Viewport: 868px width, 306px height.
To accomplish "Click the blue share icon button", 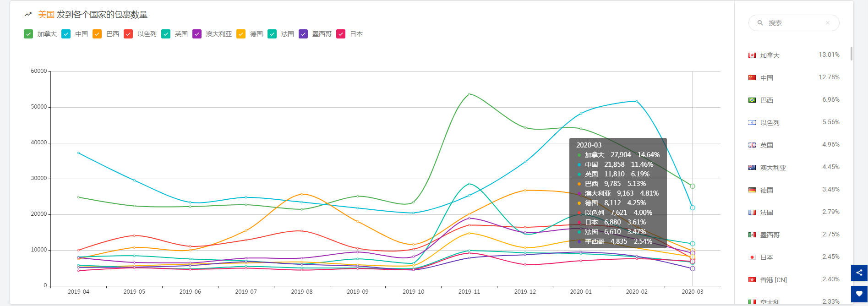I will 859,273.
